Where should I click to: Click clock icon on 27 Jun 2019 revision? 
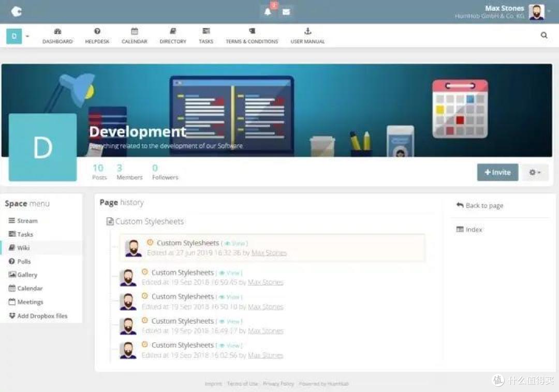point(150,243)
